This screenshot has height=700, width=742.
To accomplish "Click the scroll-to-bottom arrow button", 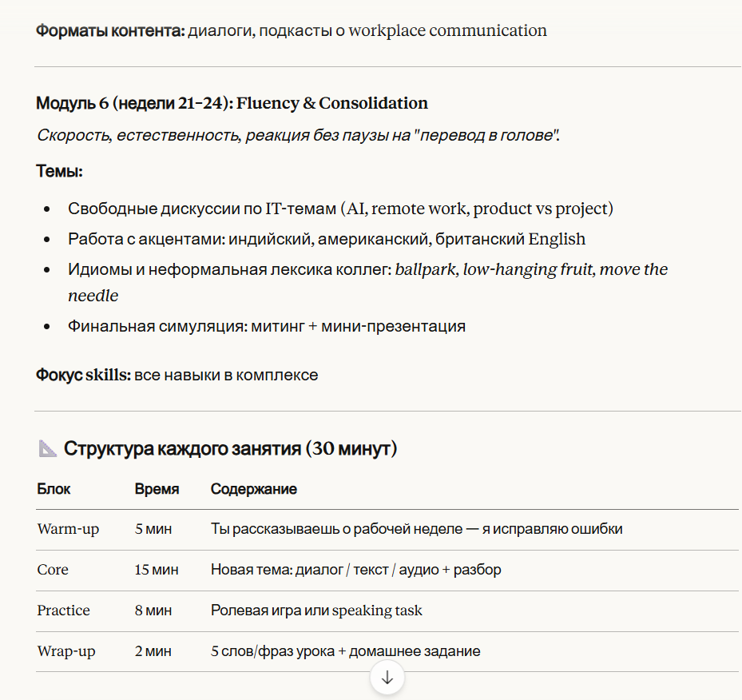I will pyautogui.click(x=387, y=678).
